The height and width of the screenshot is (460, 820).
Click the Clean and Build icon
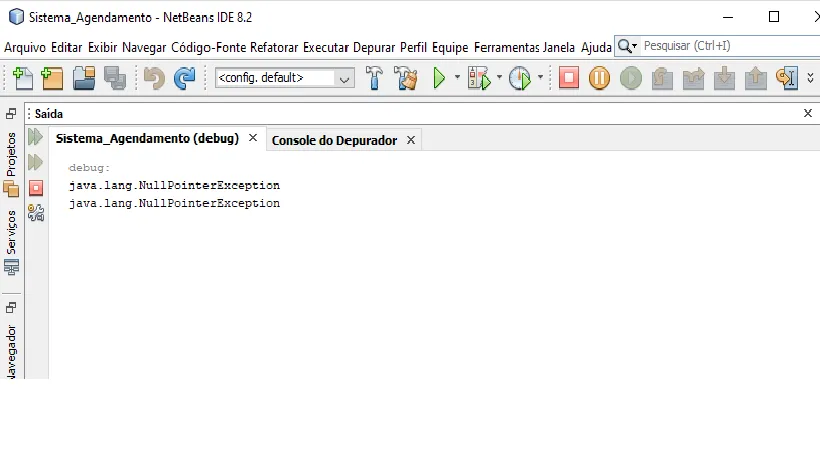406,78
